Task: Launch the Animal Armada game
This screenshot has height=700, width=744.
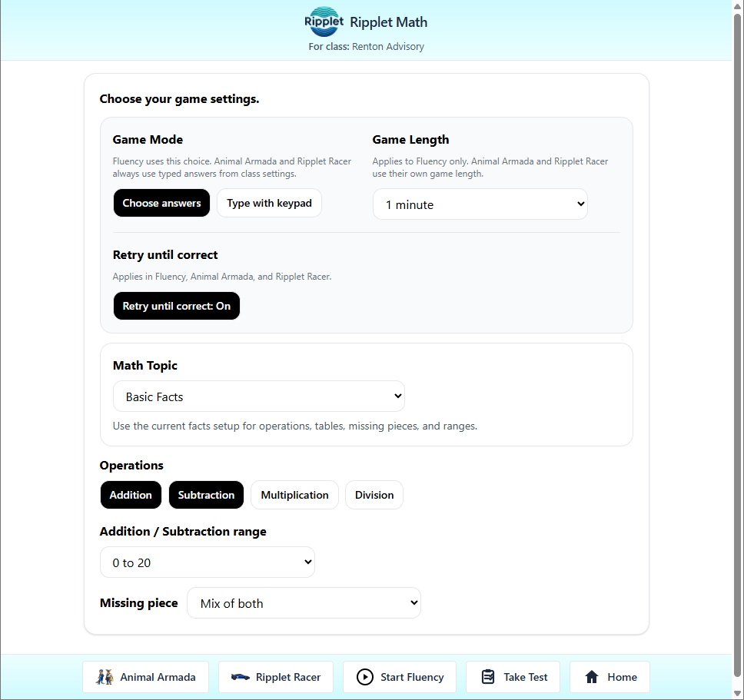Action: [146, 677]
